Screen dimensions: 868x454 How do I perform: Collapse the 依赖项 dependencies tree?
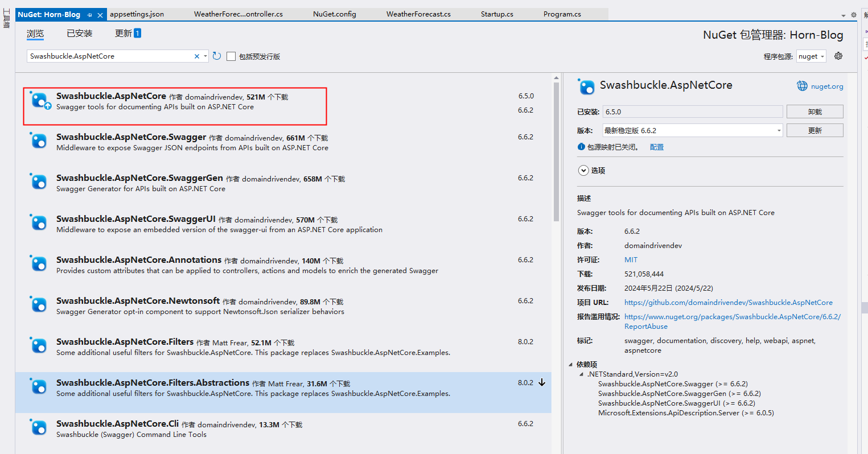click(x=571, y=365)
